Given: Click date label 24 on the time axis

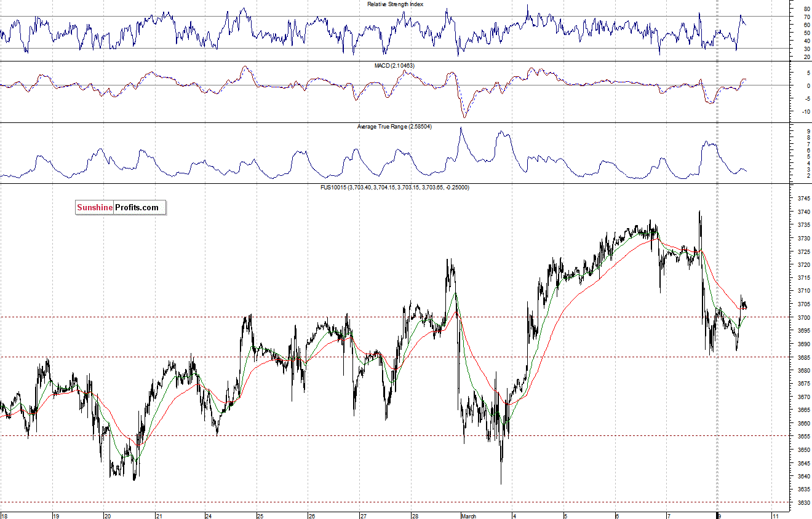Looking at the screenshot, I should pos(209,515).
